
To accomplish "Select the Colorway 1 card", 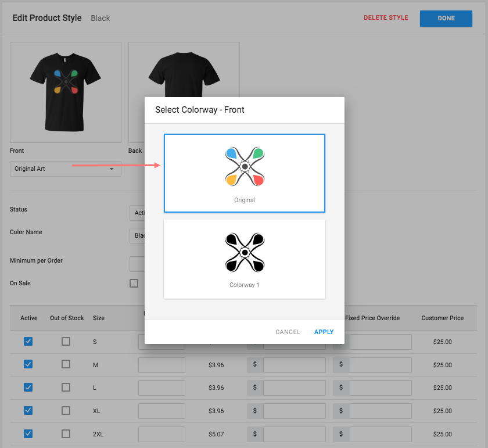I will pyautogui.click(x=245, y=259).
